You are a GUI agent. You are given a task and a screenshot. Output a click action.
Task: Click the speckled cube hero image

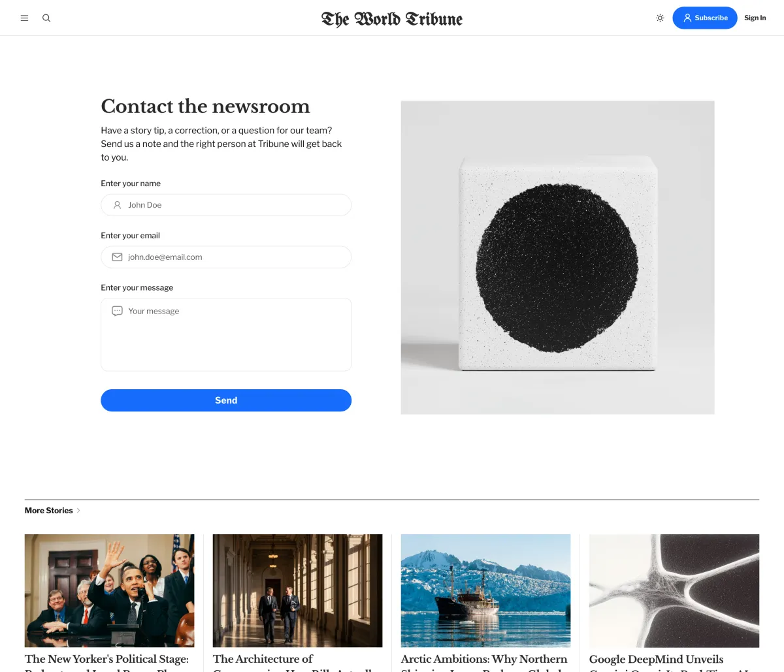tap(558, 257)
